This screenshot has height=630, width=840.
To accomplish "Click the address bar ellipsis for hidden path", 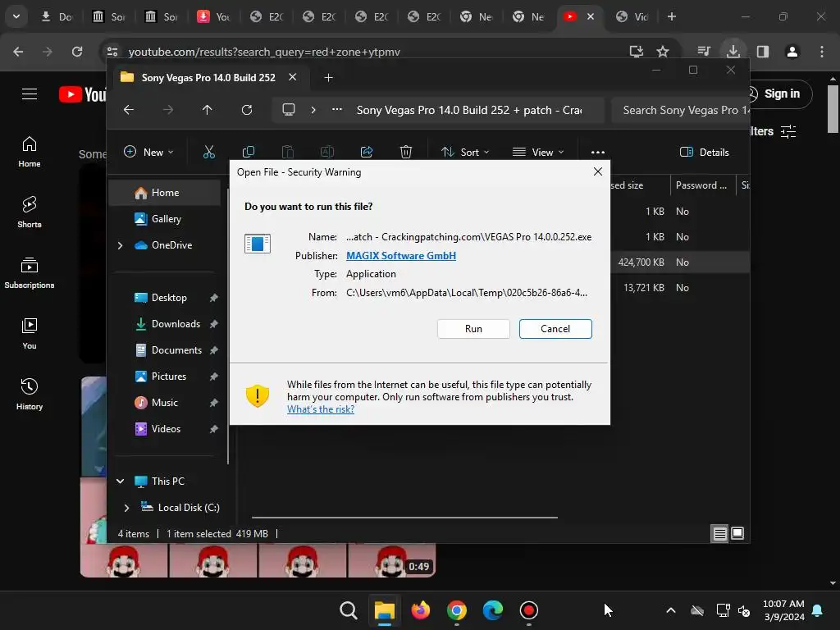I will coord(337,110).
